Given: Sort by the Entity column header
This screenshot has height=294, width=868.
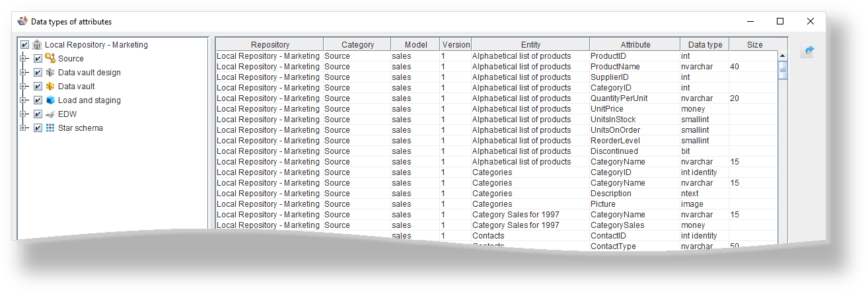Looking at the screenshot, I should click(530, 45).
